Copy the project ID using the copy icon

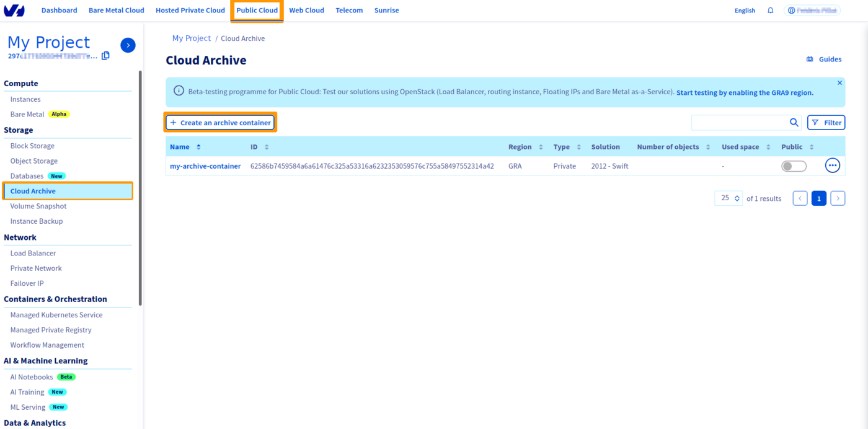[x=105, y=55]
